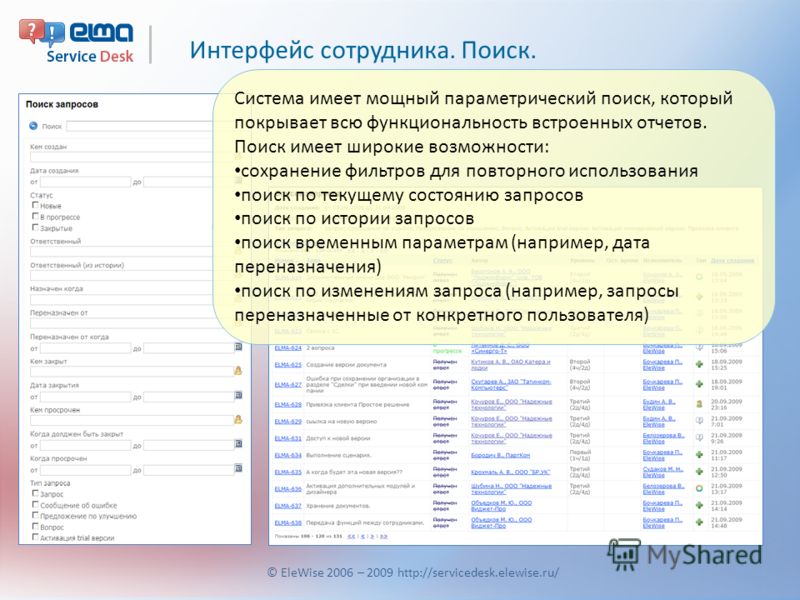Viewport: 800px width, 600px height.
Task: Open request ELMA-634 link
Action: click(x=288, y=455)
